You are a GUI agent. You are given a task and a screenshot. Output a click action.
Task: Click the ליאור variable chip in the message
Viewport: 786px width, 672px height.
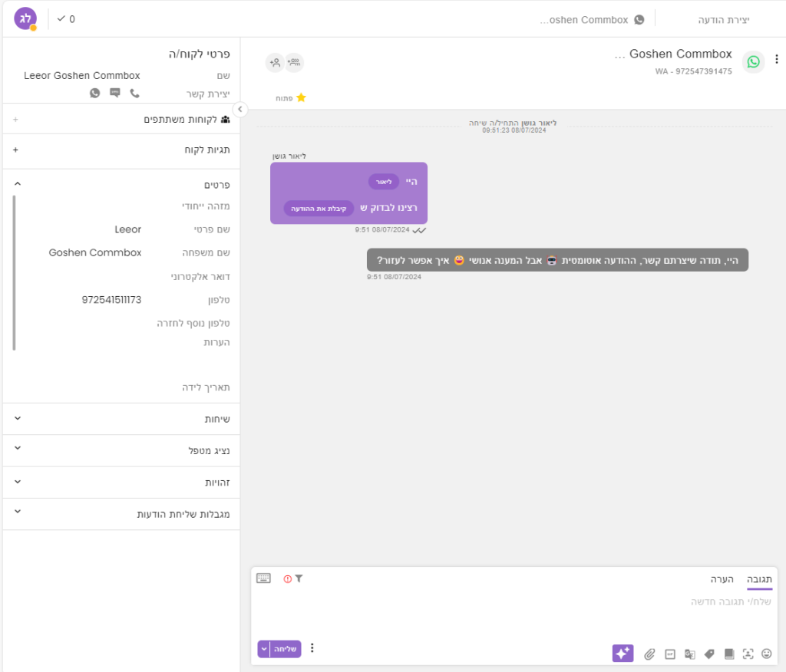pos(384,181)
